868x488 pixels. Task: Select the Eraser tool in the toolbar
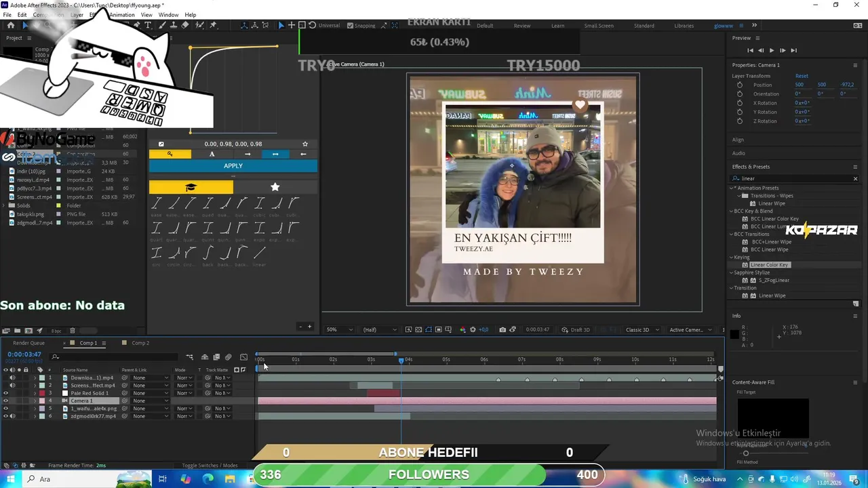click(185, 25)
